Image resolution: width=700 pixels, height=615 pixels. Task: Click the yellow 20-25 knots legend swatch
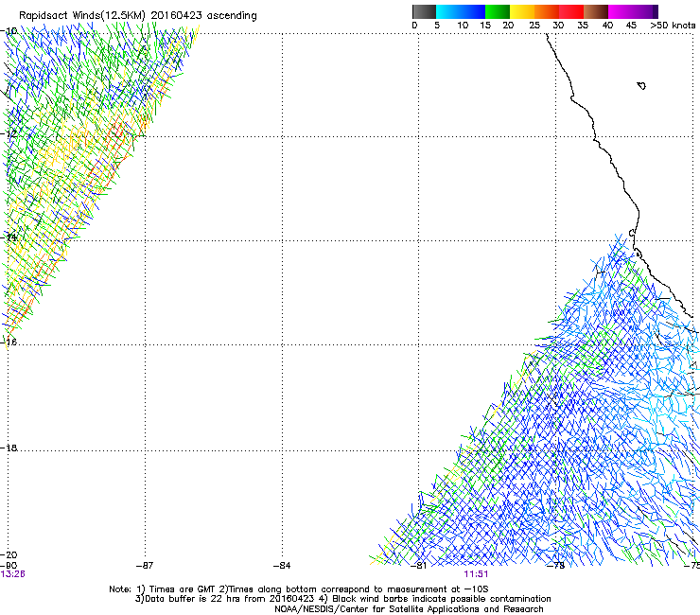click(522, 11)
